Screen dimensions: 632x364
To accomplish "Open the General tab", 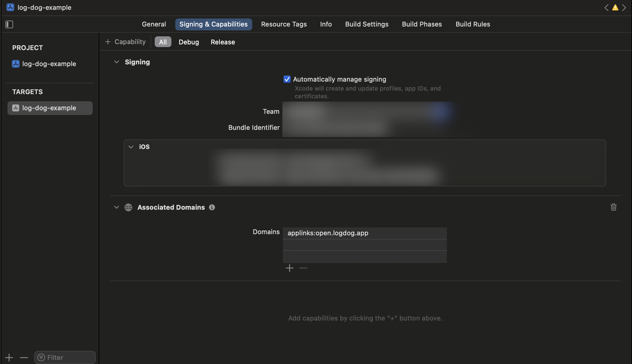I will coord(154,24).
